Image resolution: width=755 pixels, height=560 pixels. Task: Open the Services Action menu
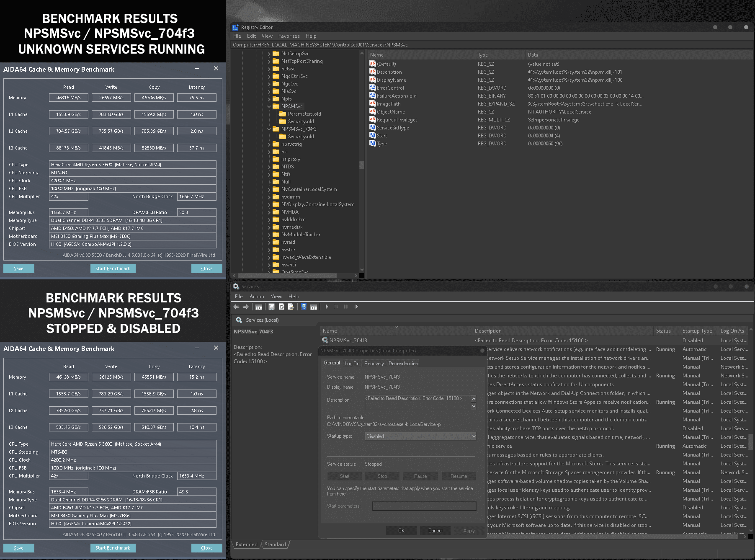click(x=257, y=297)
